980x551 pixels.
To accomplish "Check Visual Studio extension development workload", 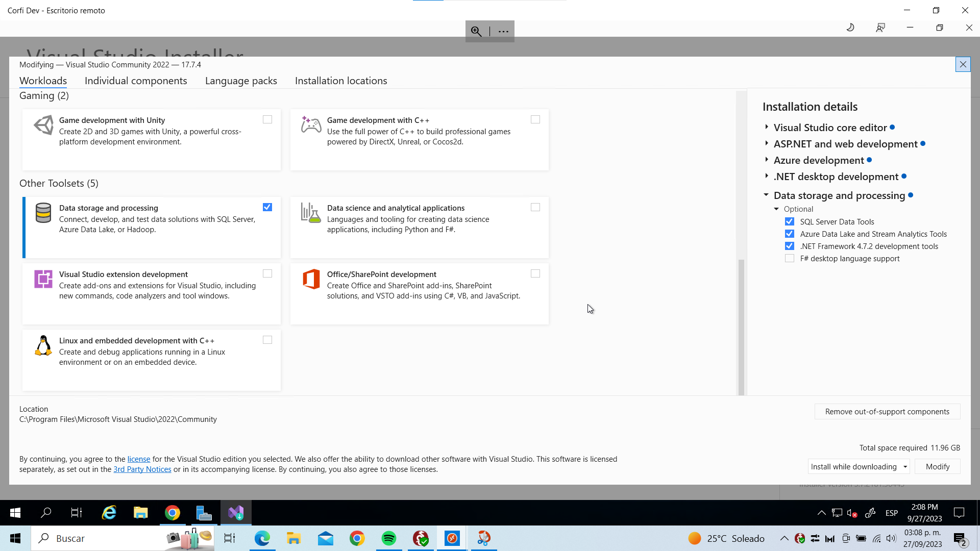I will (x=267, y=273).
